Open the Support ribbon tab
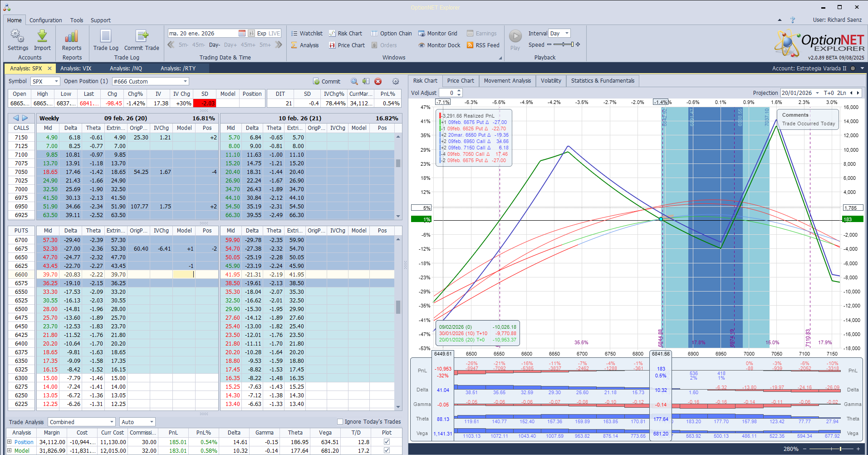 point(101,20)
